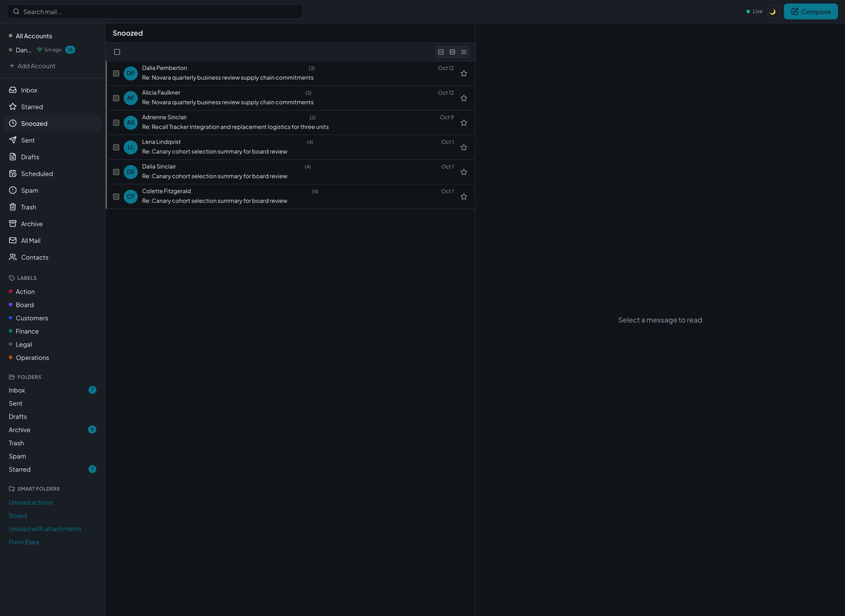This screenshot has height=616, width=845.
Task: Open the Archive navigation item with icon
Action: tap(53, 224)
